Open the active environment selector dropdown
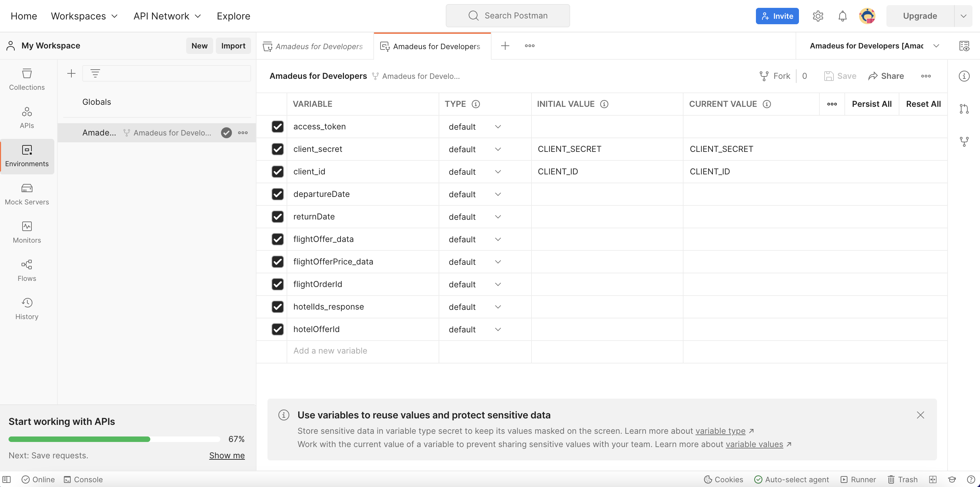Viewport: 980px width, 487px height. pos(874,46)
